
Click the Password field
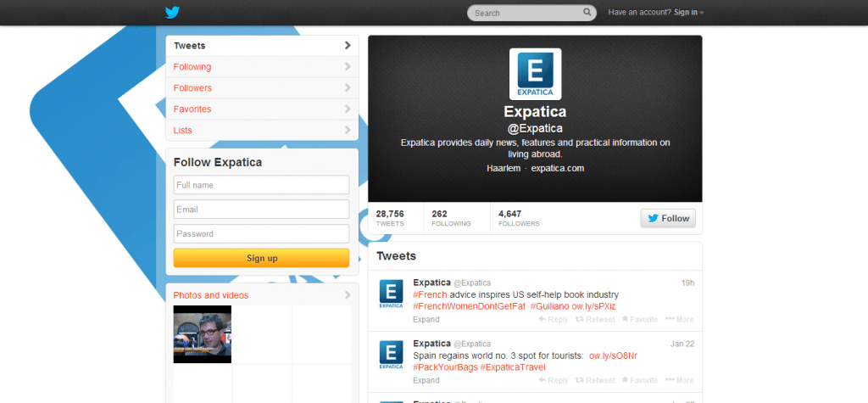click(261, 233)
